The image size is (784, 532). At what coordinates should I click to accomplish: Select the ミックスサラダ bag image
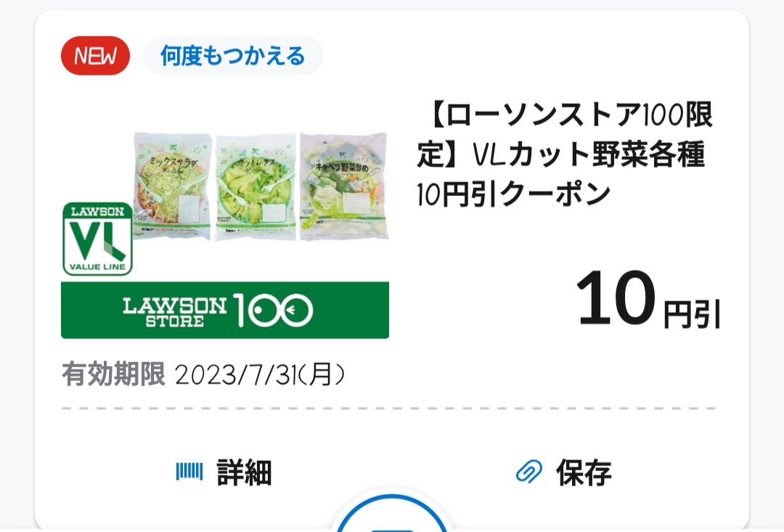[172, 187]
